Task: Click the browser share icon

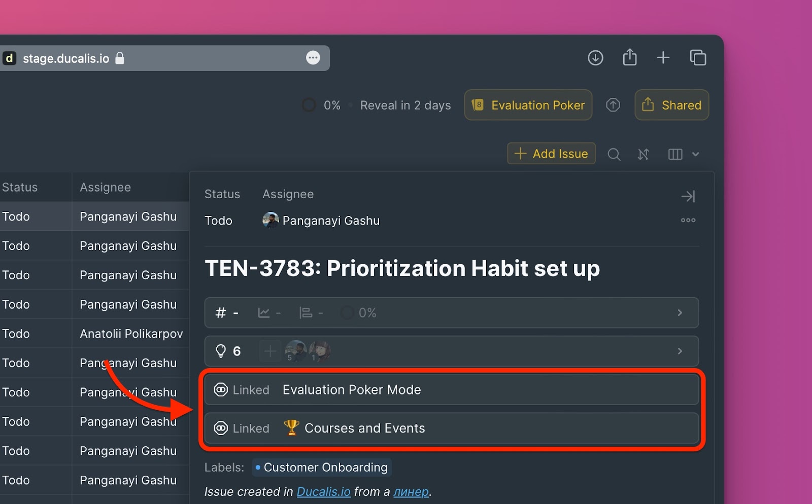Action: (x=630, y=57)
